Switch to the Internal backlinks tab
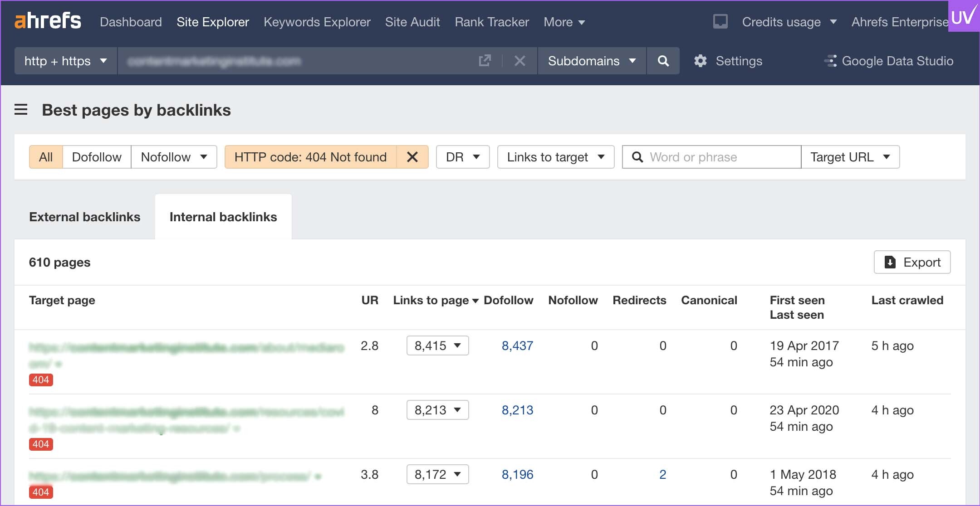 [x=223, y=217]
